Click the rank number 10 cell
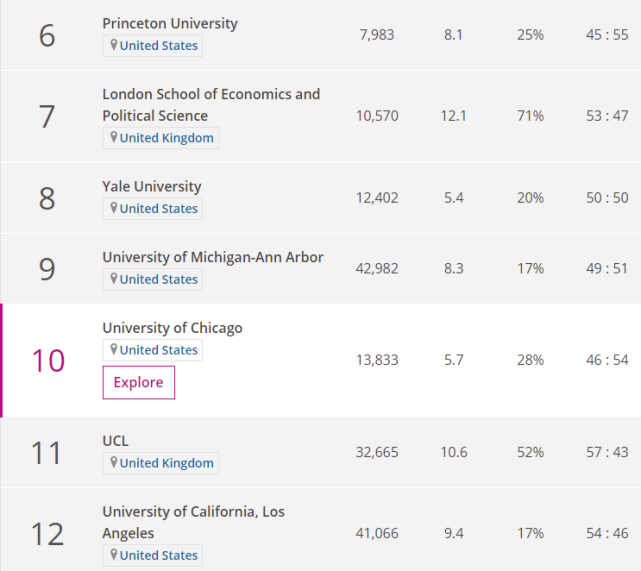Viewport: 641px width, 571px height. pos(47,360)
